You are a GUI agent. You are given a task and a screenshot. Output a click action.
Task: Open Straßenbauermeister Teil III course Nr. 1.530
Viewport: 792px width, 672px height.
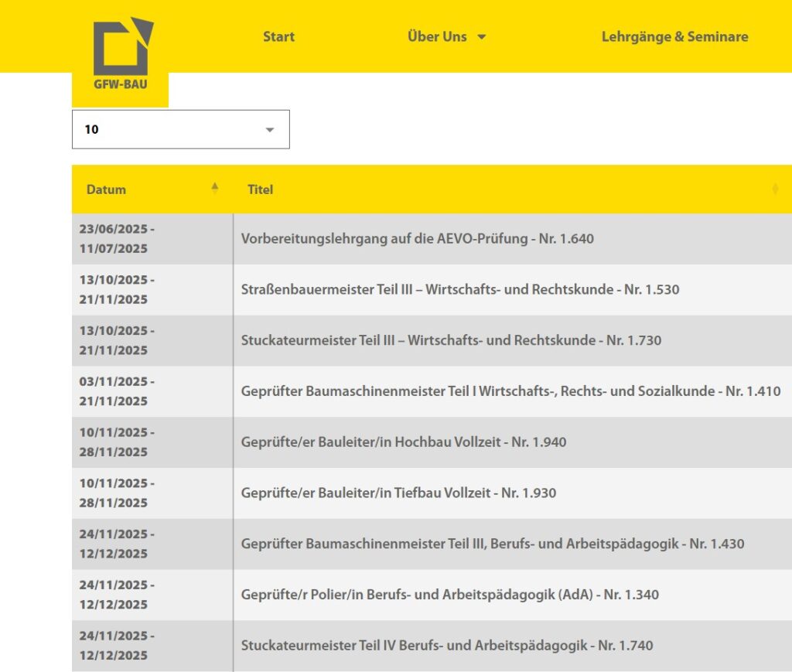click(459, 290)
